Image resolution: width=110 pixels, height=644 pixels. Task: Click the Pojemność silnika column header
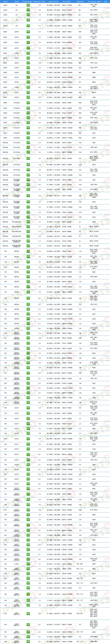click(x=39, y=2)
